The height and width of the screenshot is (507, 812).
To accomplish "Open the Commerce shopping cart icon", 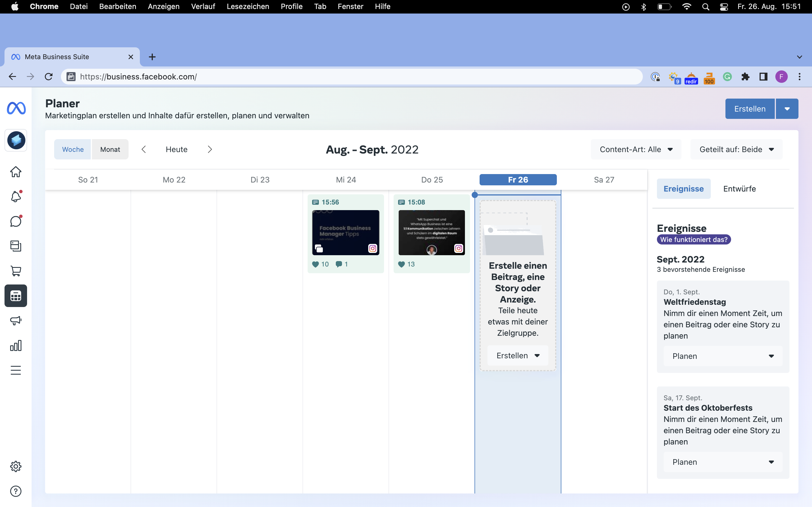I will click(x=16, y=271).
